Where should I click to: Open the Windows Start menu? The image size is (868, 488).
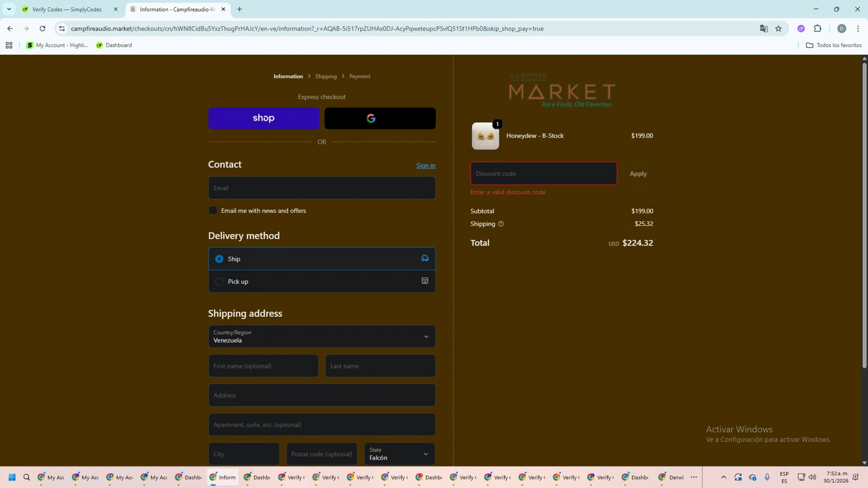[12, 478]
